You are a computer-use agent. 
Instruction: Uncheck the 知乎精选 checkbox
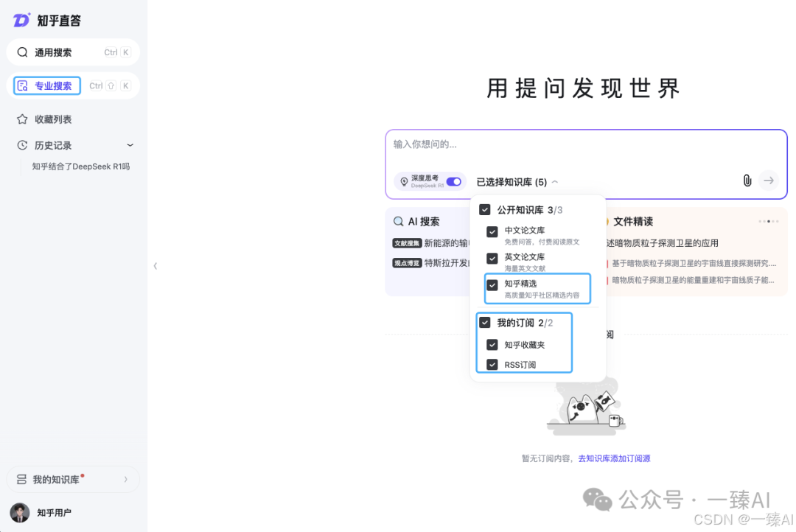pyautogui.click(x=492, y=285)
